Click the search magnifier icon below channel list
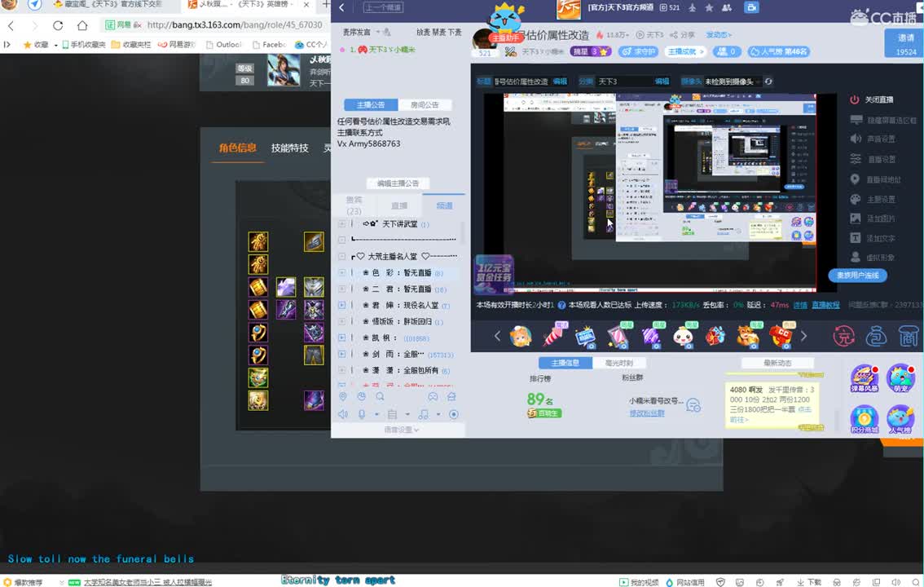Image resolution: width=924 pixels, height=587 pixels. pos(380,397)
